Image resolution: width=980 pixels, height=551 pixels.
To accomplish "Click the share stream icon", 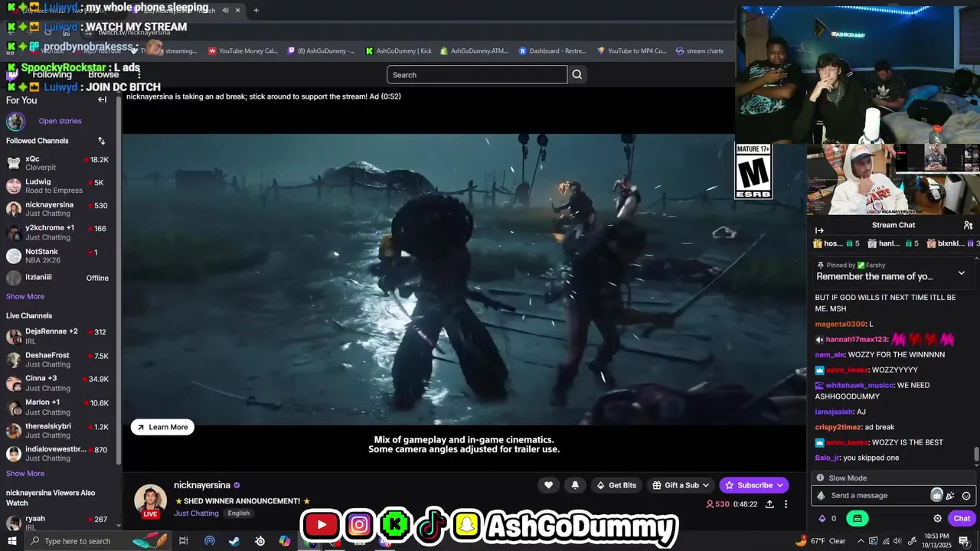I will 769,504.
